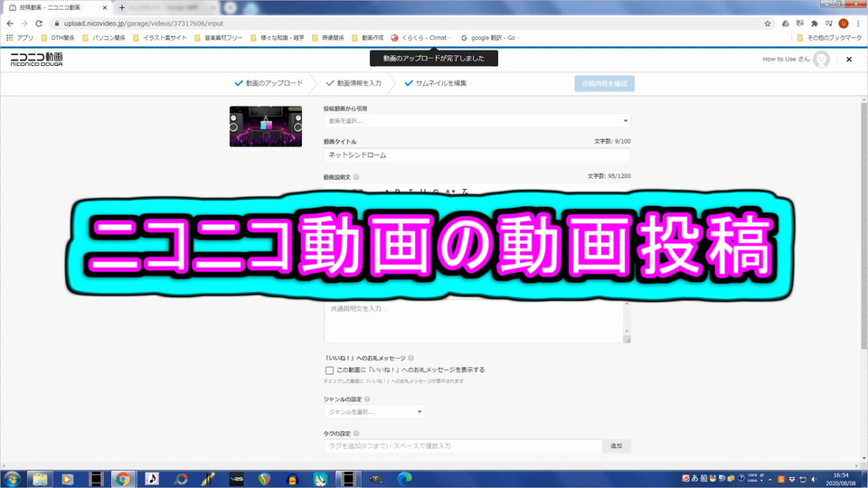This screenshot has width=868, height=488.
Task: Click the page vertical scrollbar
Action: coord(864,226)
